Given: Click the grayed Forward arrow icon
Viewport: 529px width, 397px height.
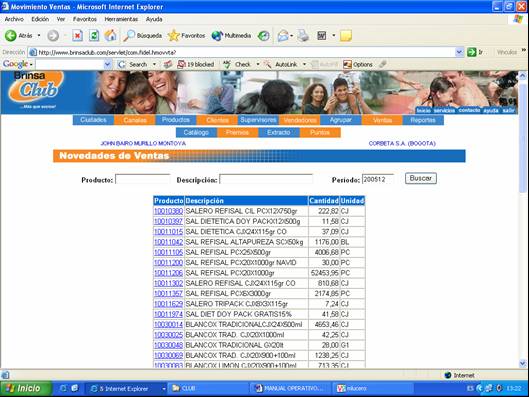Looking at the screenshot, I should (x=53, y=35).
